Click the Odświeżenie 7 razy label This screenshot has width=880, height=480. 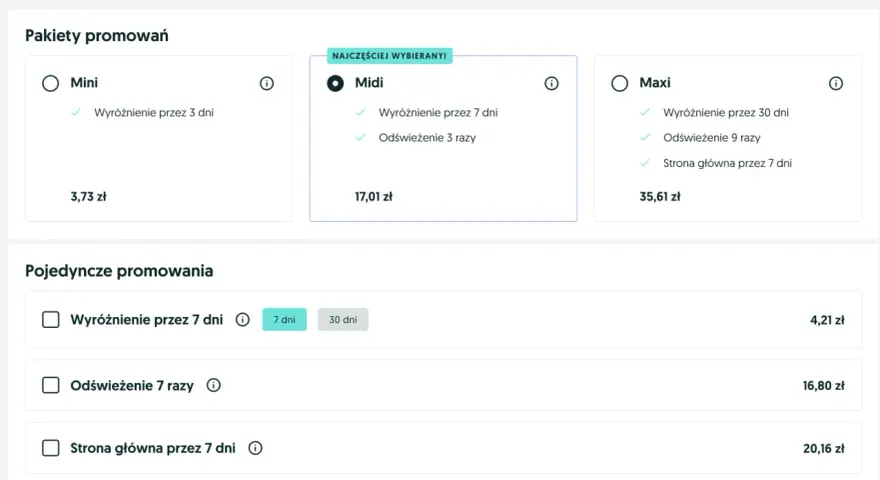click(132, 386)
